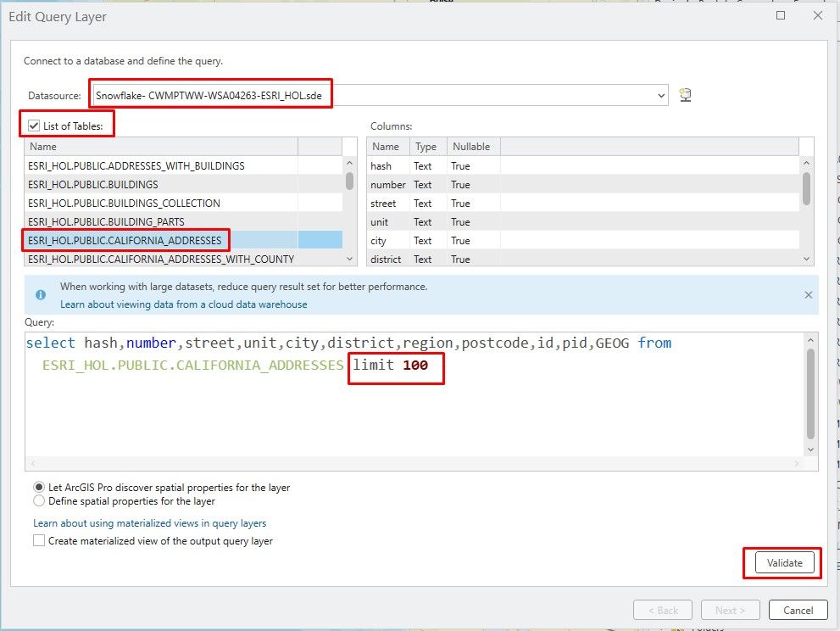Screen dimensions: 840x631
Task: Click the Columns list vertical scrollbar thumb
Action: tap(806, 188)
